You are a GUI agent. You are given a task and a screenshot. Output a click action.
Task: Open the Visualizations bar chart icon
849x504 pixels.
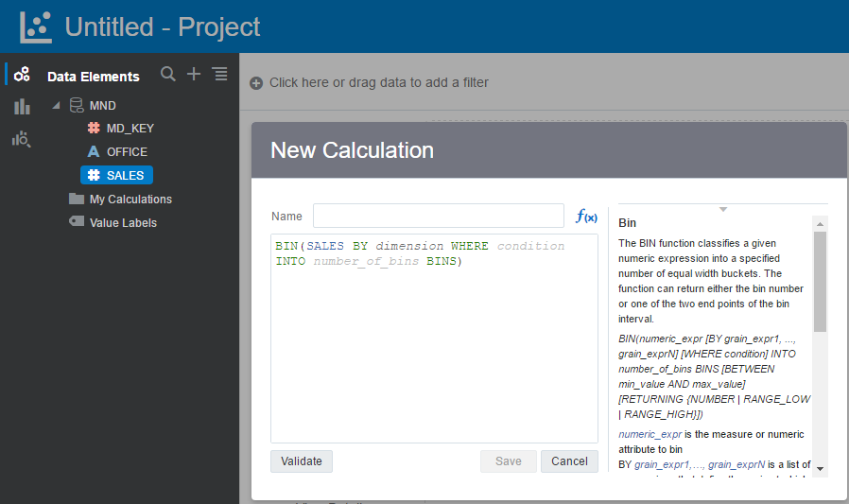coord(22,106)
